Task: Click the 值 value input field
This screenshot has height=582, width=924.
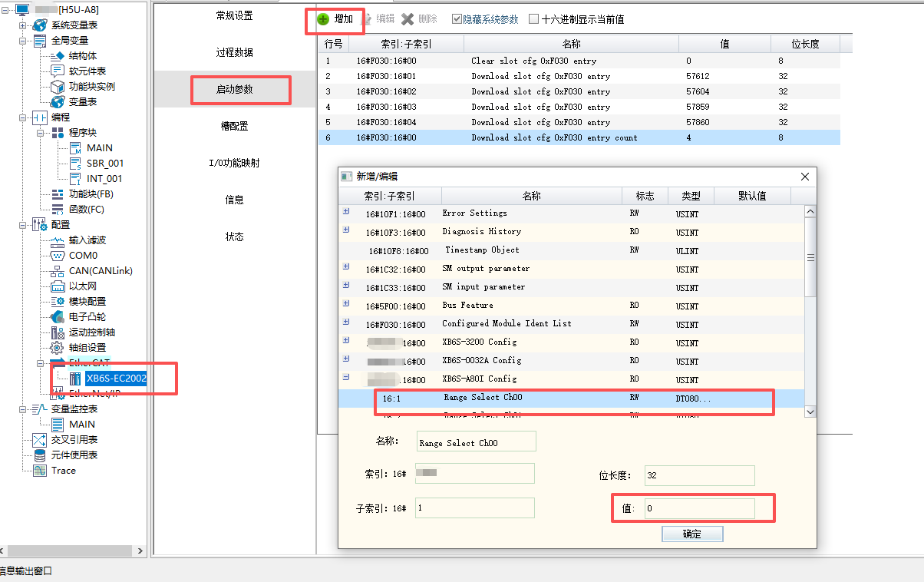Action: tap(699, 508)
